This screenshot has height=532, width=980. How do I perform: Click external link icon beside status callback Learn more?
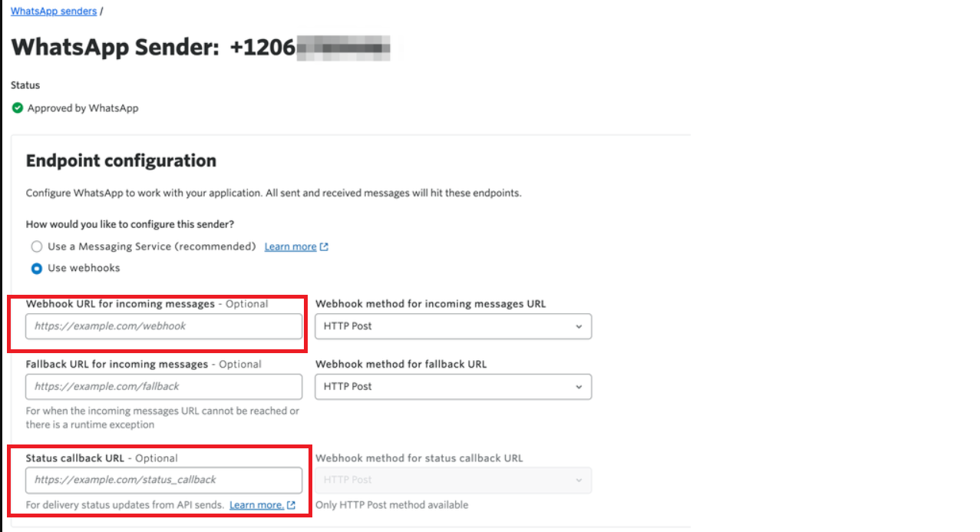click(291, 505)
